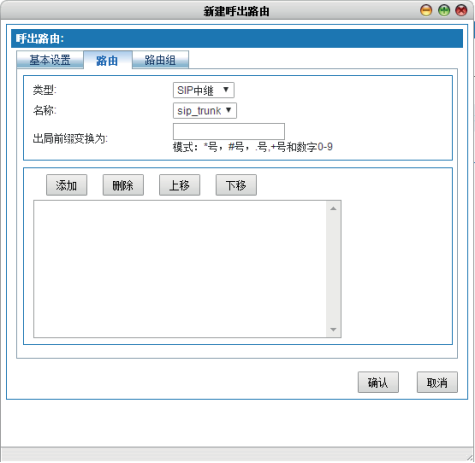Open the 类型 dropdown showing SIP中继
475x463 pixels.
point(204,90)
